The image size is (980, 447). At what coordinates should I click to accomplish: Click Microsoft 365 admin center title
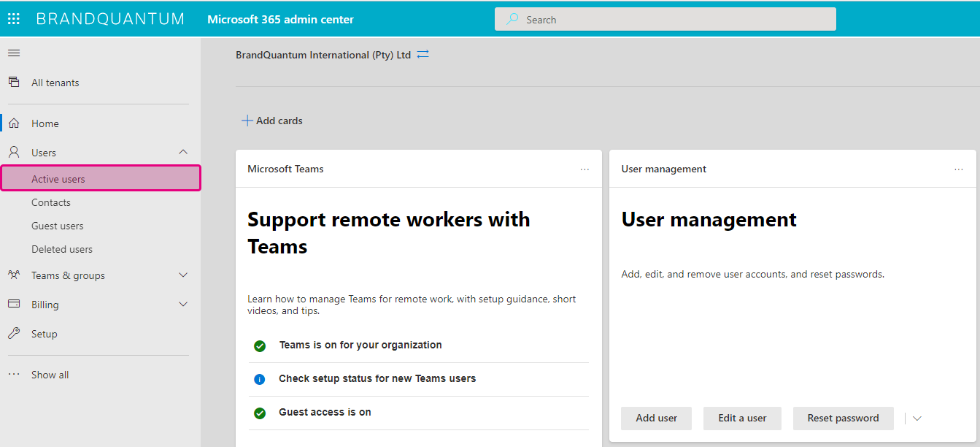click(280, 20)
